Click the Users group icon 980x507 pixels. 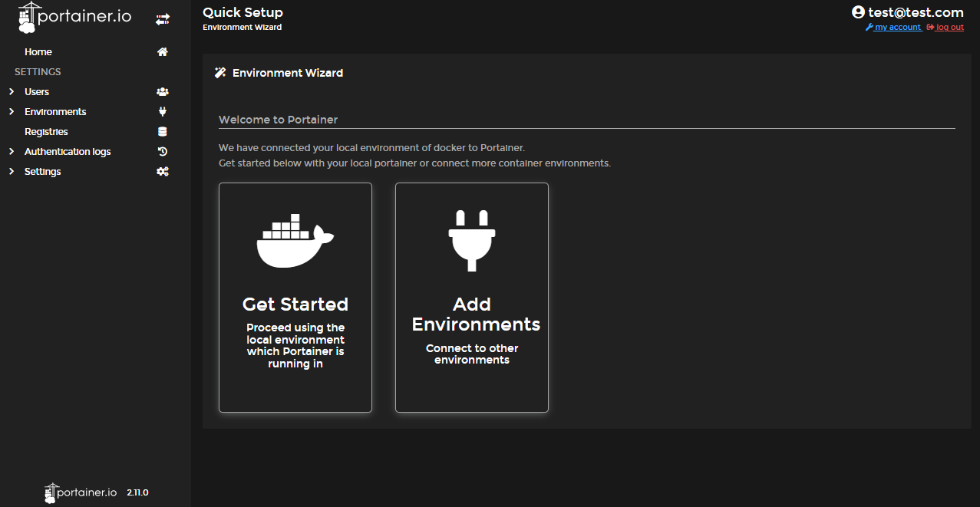pos(163,92)
